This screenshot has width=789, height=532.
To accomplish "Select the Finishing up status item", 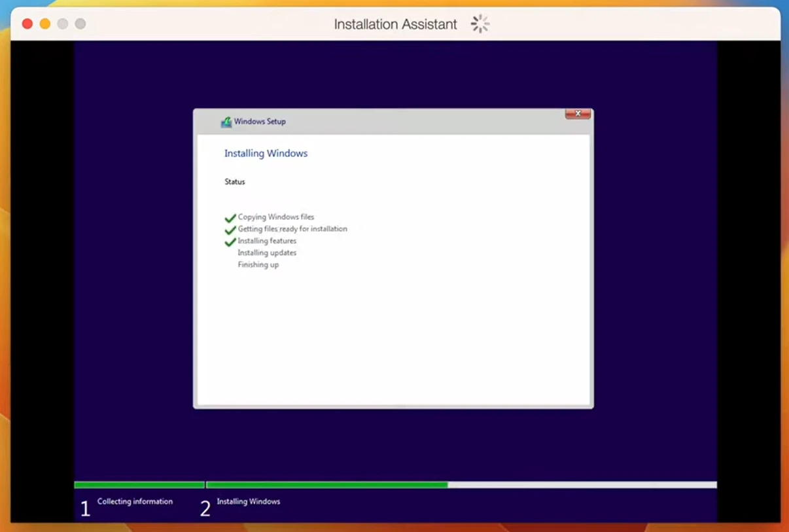I will point(256,264).
